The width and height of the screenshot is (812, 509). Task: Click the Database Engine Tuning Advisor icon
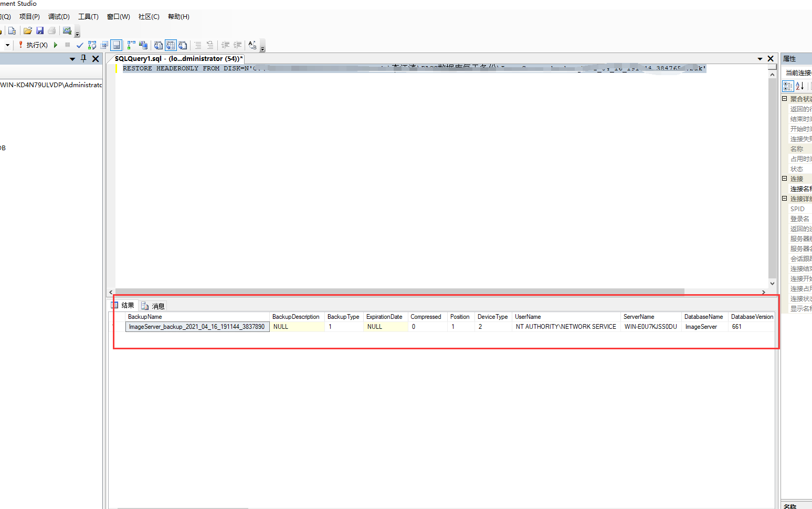pos(143,45)
